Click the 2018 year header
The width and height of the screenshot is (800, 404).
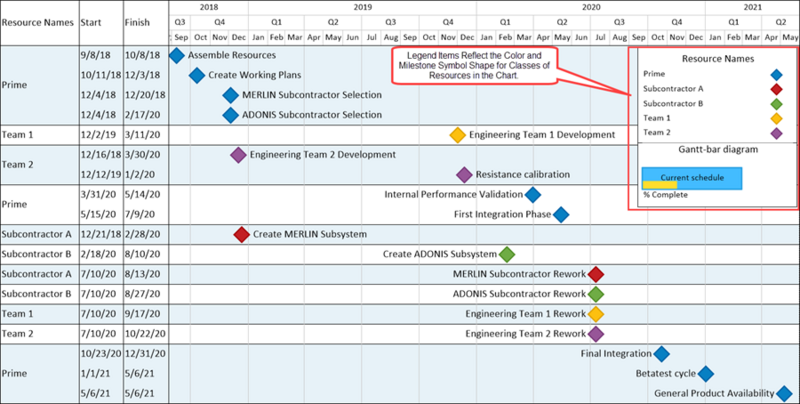[208, 7]
